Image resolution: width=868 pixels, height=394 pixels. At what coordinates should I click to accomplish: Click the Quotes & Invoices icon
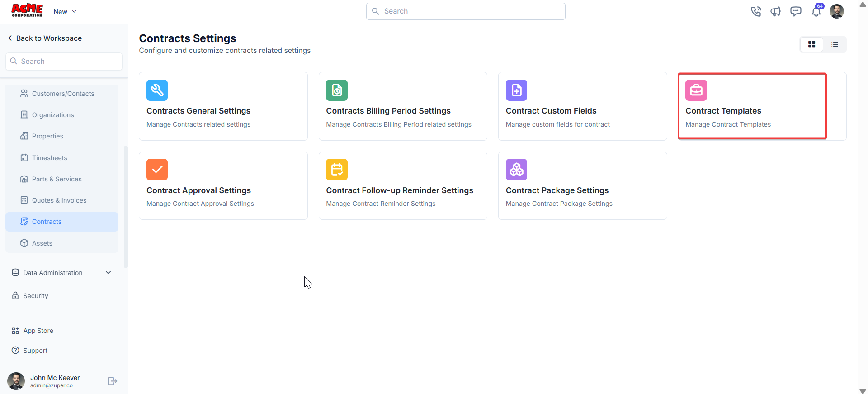click(x=24, y=200)
